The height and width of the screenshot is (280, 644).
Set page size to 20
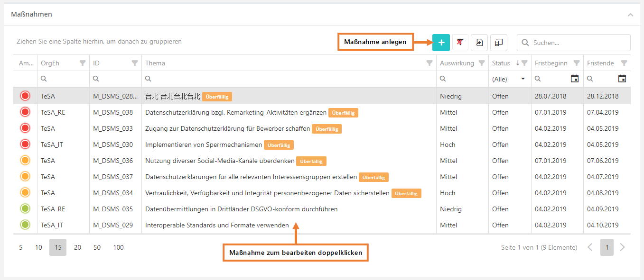(77, 247)
